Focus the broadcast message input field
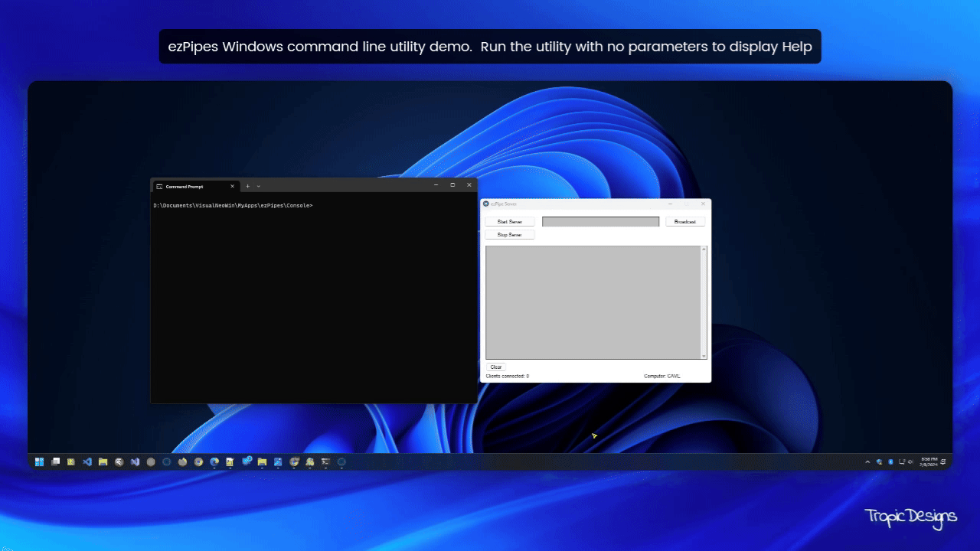Screen dimensions: 980x551 [600, 222]
